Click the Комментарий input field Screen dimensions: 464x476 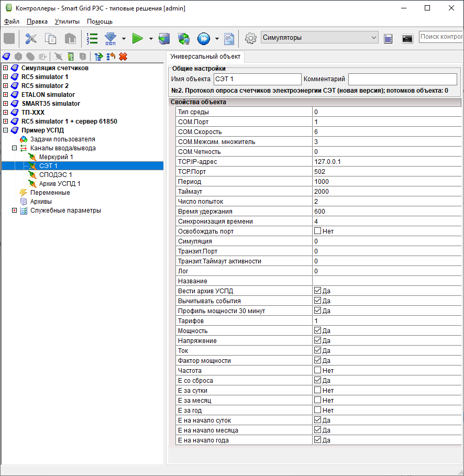pyautogui.click(x=402, y=79)
